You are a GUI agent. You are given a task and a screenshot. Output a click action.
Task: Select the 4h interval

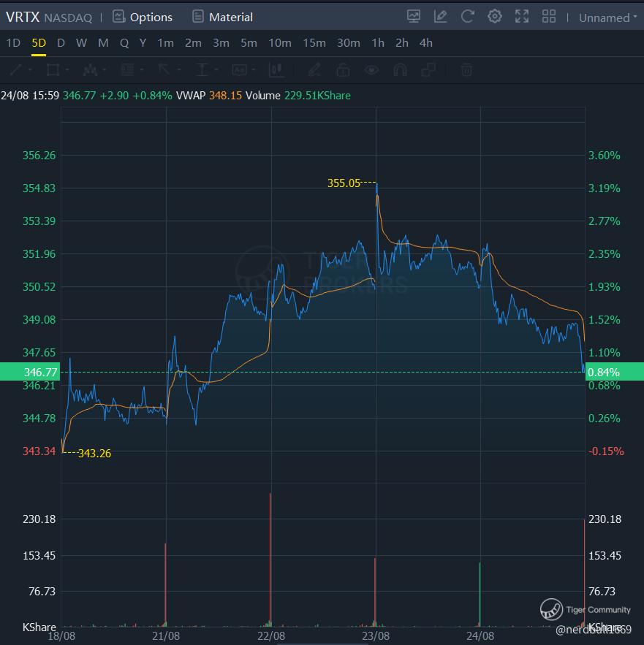(426, 43)
